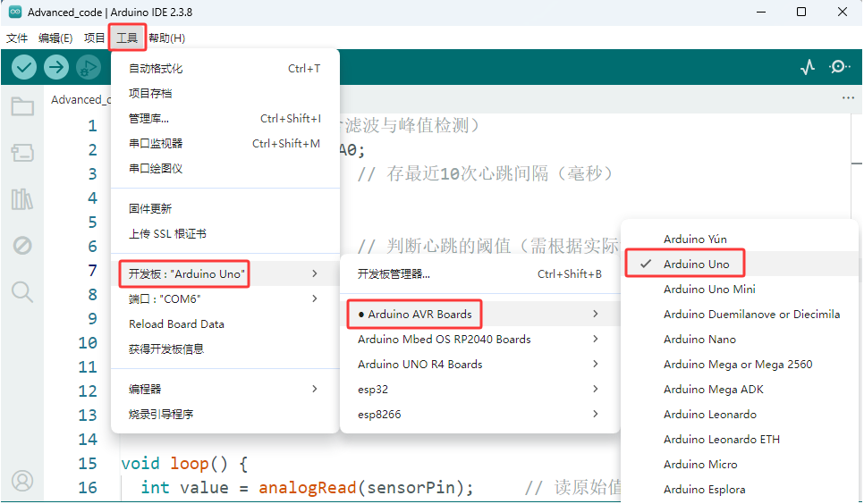864x504 pixels.
Task: Open the Debug panel sidebar icon
Action: [22, 245]
